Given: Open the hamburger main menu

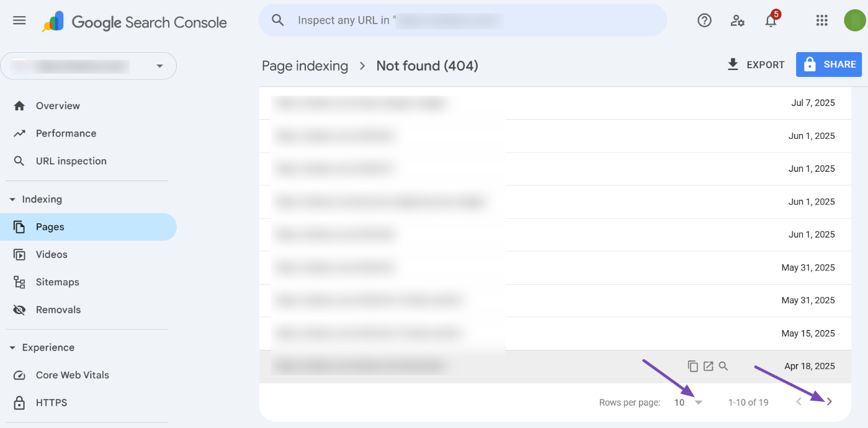Looking at the screenshot, I should [x=19, y=20].
